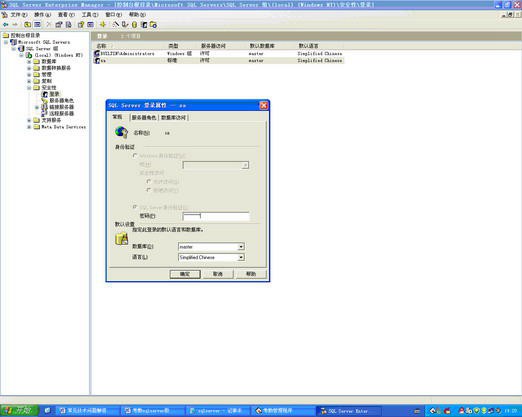The width and height of the screenshot is (522, 417).
Task: Click the Microsoft SQL Servers root icon
Action: coord(13,42)
